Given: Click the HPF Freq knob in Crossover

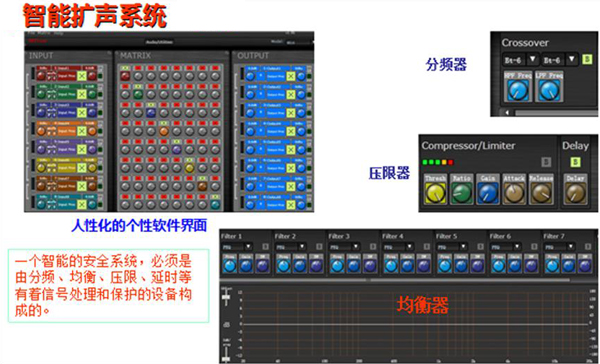Looking at the screenshot, I should (x=518, y=91).
